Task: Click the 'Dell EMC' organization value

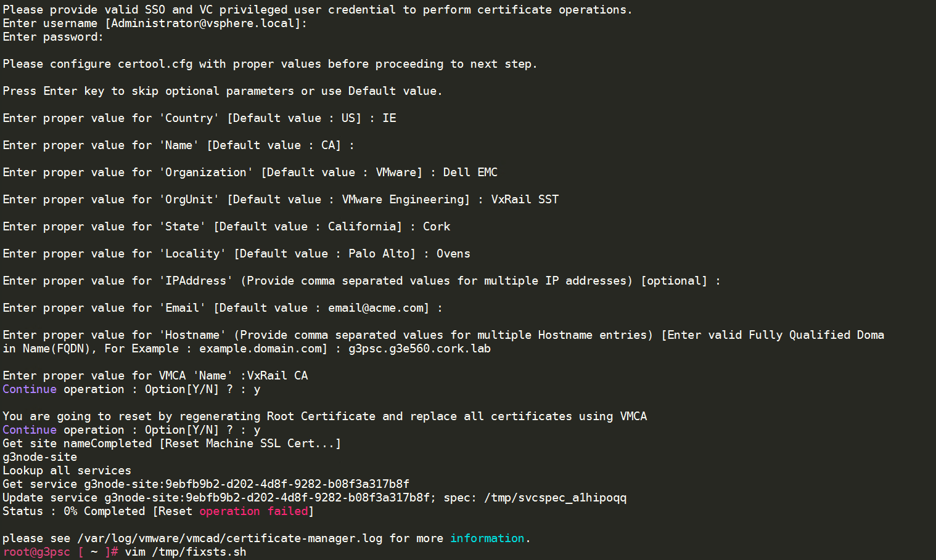Action: tap(470, 172)
